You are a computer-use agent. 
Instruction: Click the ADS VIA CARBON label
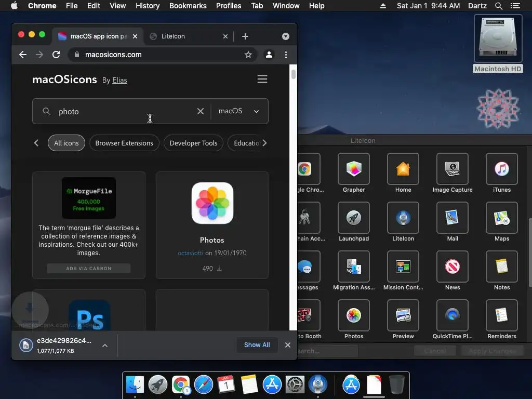(x=88, y=269)
